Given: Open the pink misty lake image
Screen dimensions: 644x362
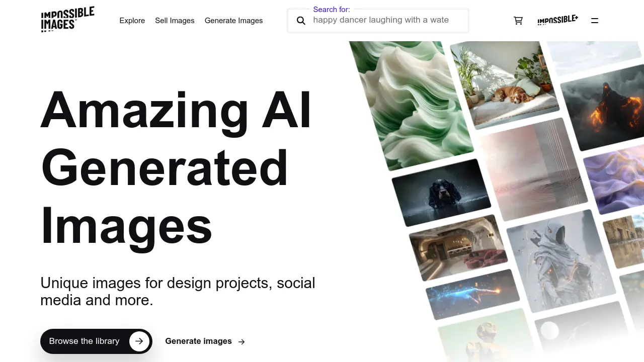Looking at the screenshot, I should [x=533, y=170].
